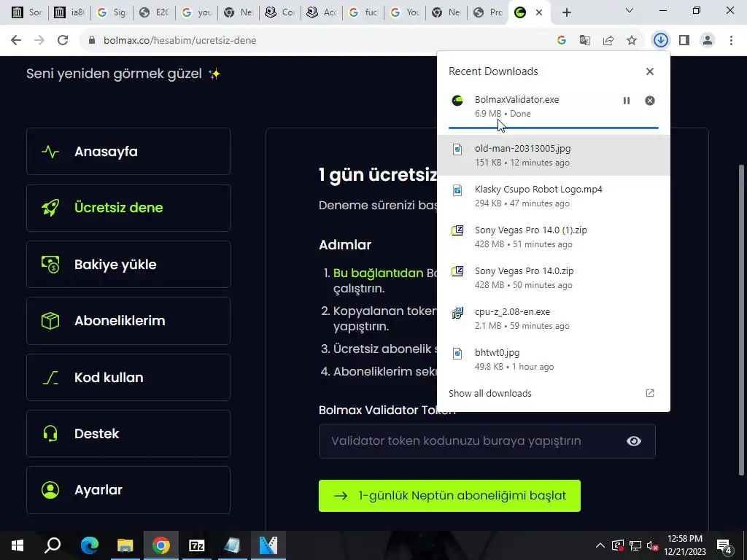Switch to the 'Pro' tab

pyautogui.click(x=488, y=12)
